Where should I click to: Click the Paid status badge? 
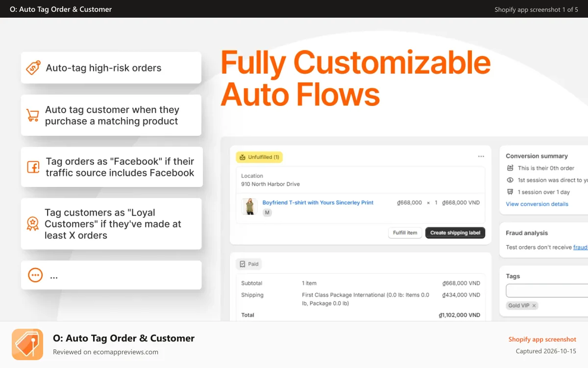pos(249,264)
